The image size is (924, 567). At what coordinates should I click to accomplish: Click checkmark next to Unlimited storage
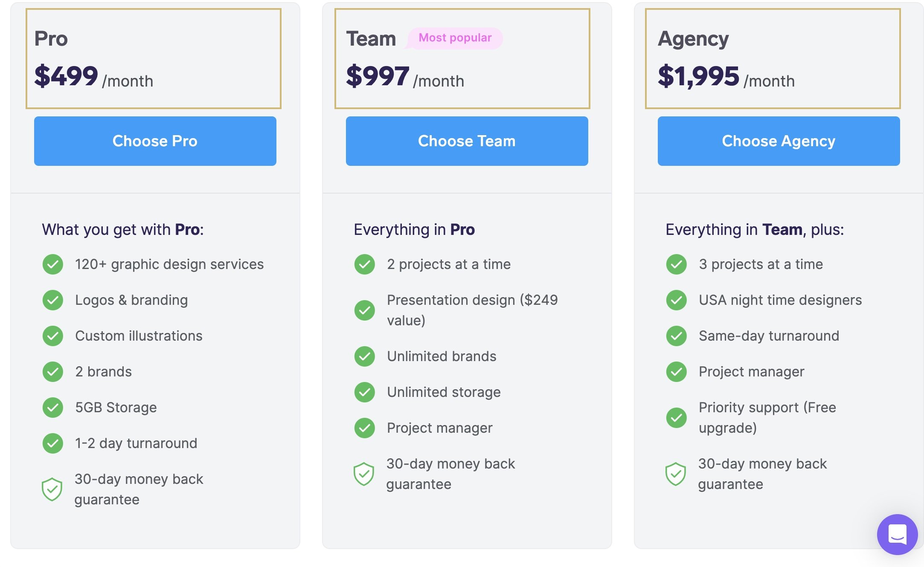(365, 392)
